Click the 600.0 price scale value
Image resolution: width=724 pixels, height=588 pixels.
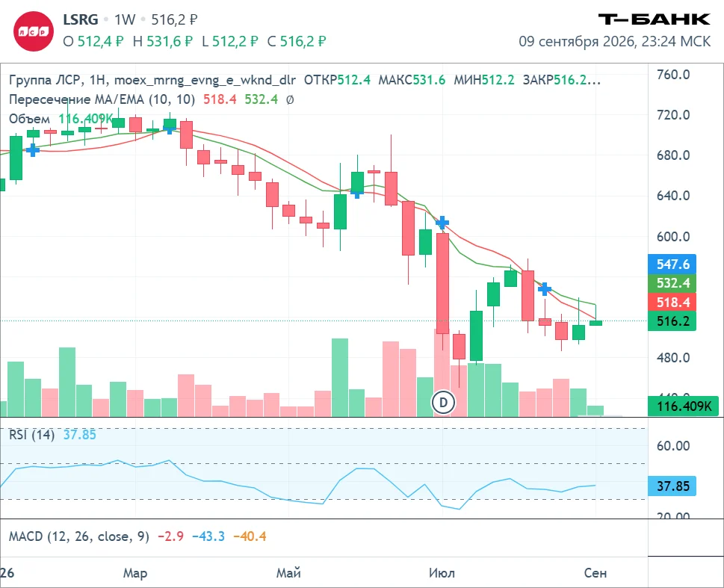point(673,237)
